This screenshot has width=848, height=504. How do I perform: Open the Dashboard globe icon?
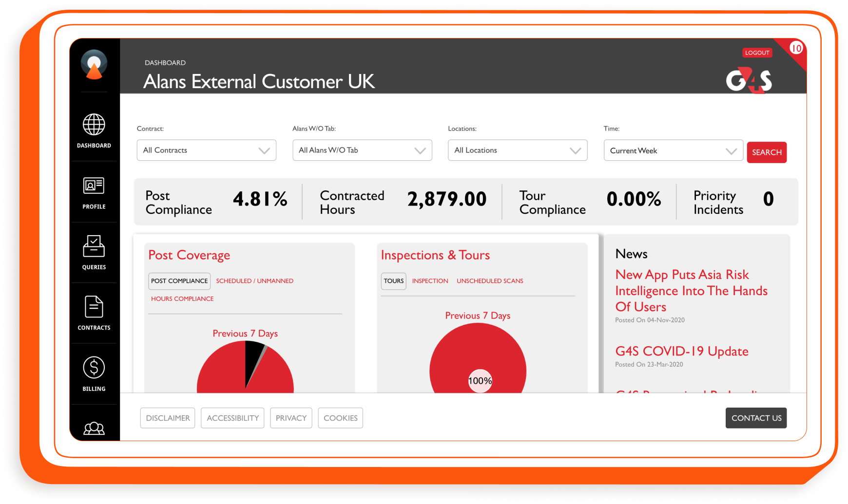(94, 125)
